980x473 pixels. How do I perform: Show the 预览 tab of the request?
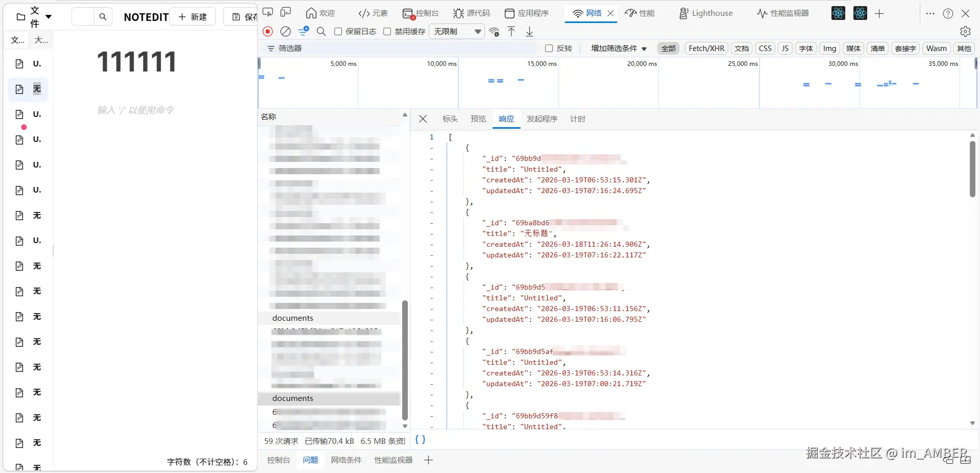pyautogui.click(x=478, y=119)
